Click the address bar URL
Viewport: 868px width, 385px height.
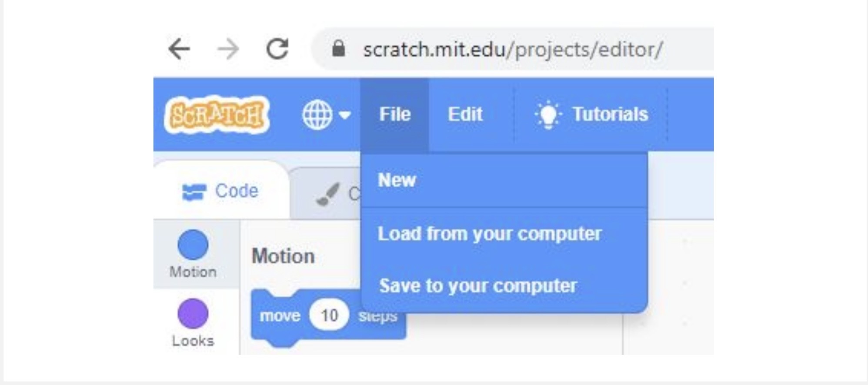[x=512, y=50]
